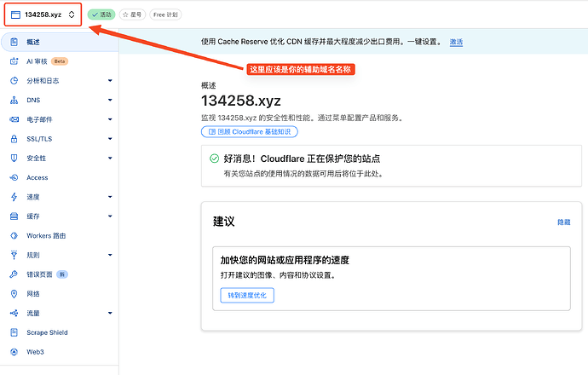Click the SSL/TLS padlock icon
The height and width of the screenshot is (375, 588).
click(14, 139)
